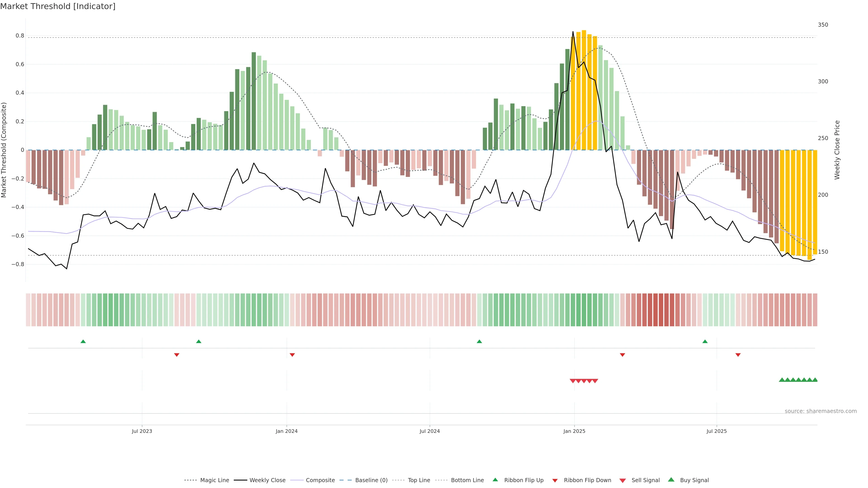Click the Market Threshold [Indicator] title
This screenshot has width=868, height=488.
tap(58, 6)
